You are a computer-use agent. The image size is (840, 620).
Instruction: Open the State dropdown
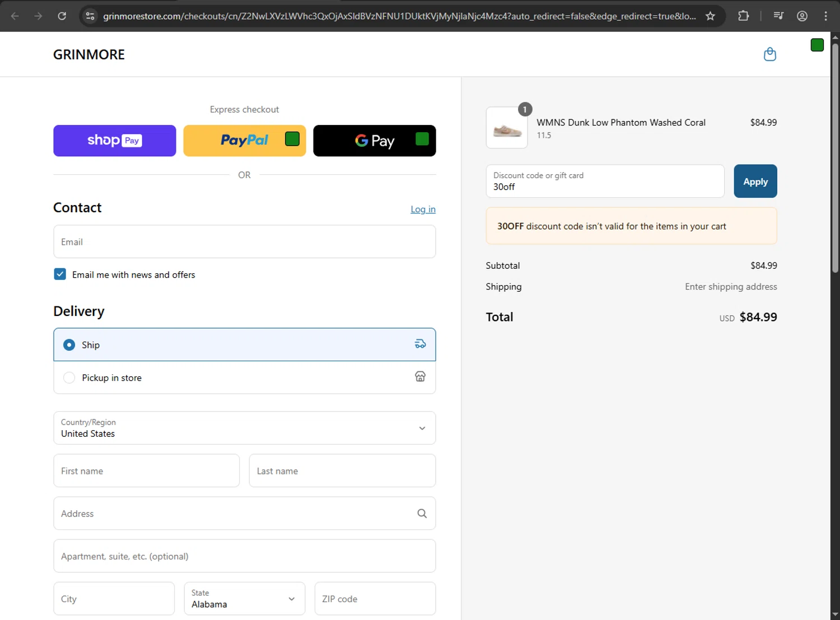[245, 598]
